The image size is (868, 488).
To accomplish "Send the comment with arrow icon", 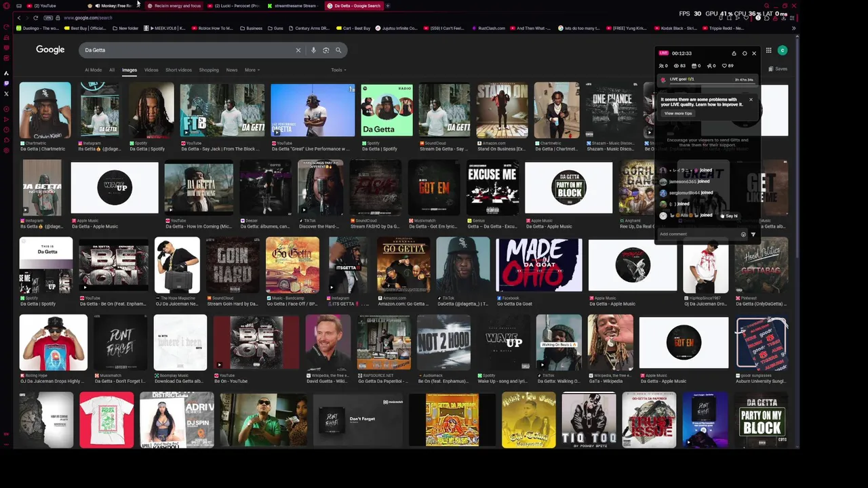I will [753, 235].
